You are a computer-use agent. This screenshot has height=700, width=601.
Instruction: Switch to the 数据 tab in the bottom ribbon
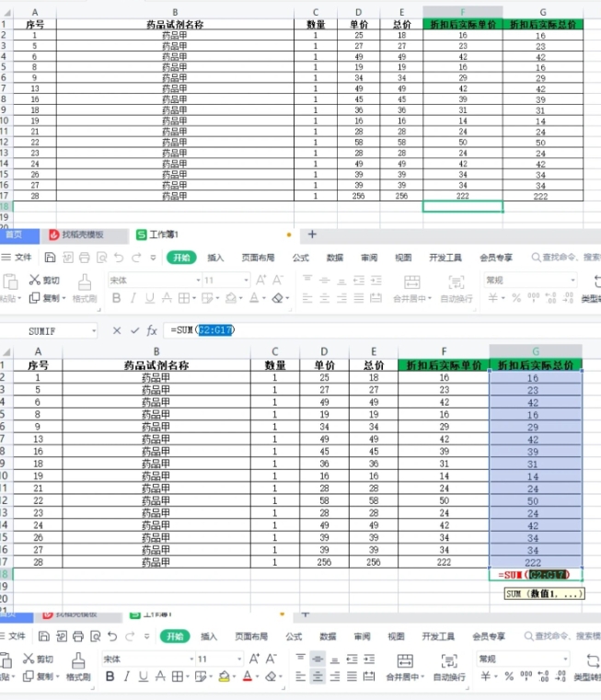pyautogui.click(x=328, y=637)
